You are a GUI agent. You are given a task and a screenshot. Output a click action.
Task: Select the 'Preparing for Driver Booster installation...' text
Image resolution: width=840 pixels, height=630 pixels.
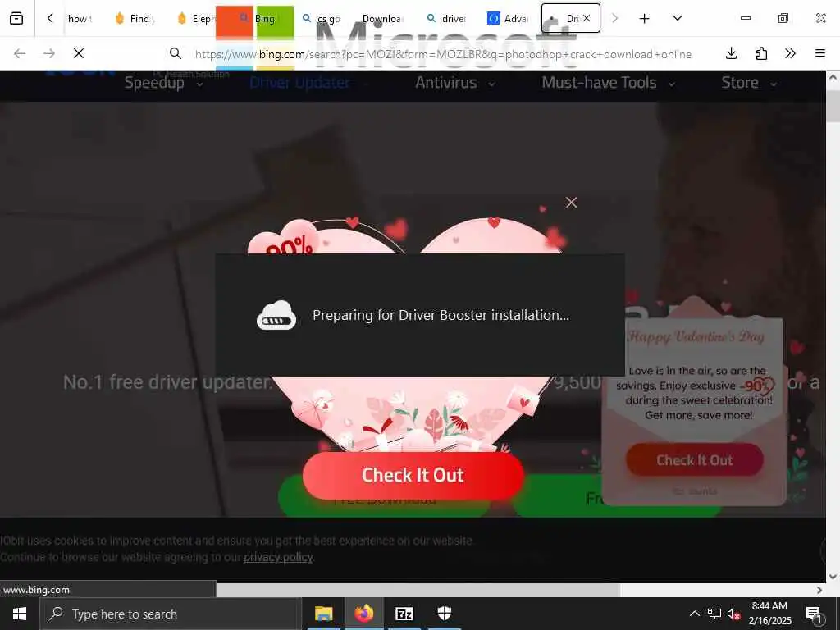tap(441, 315)
